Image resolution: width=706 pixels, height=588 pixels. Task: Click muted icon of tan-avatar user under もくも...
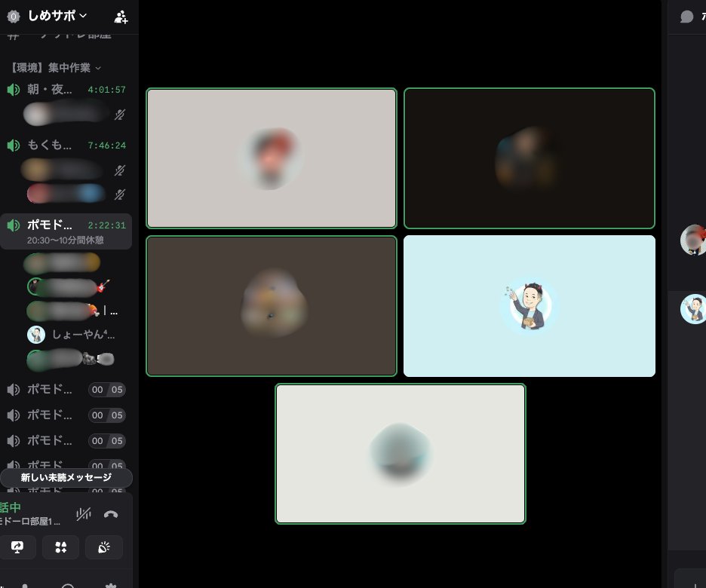[119, 170]
